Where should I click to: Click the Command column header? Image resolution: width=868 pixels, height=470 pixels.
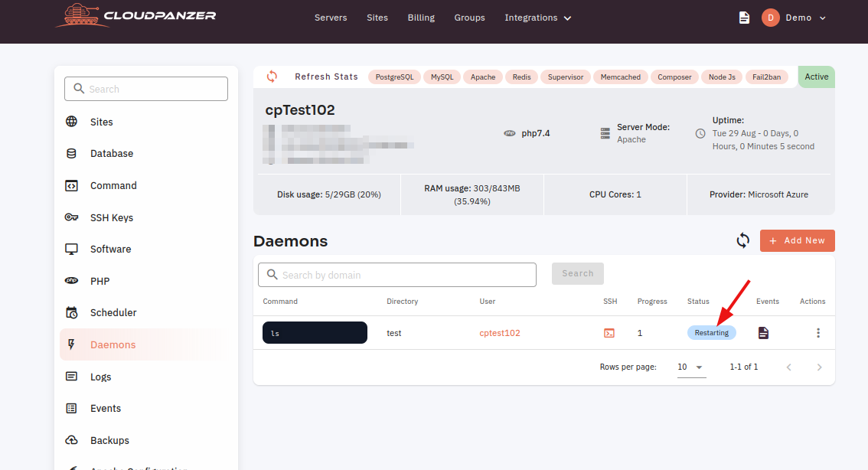[280, 301]
